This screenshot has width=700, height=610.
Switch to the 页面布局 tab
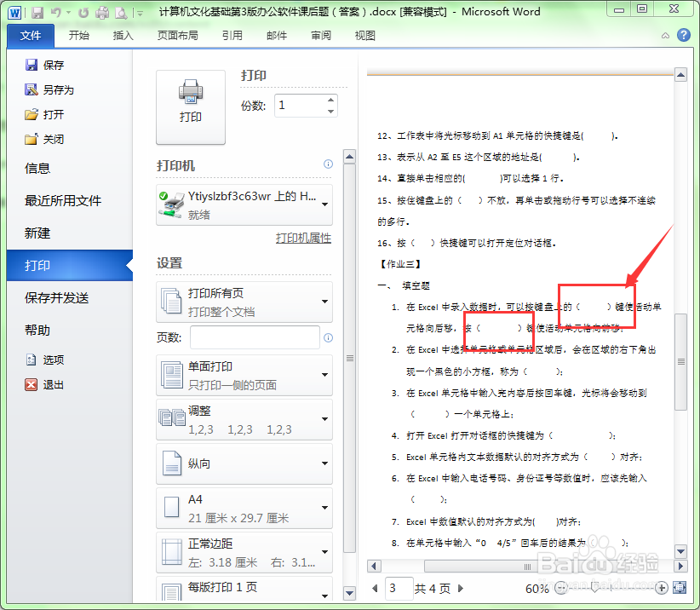point(178,35)
